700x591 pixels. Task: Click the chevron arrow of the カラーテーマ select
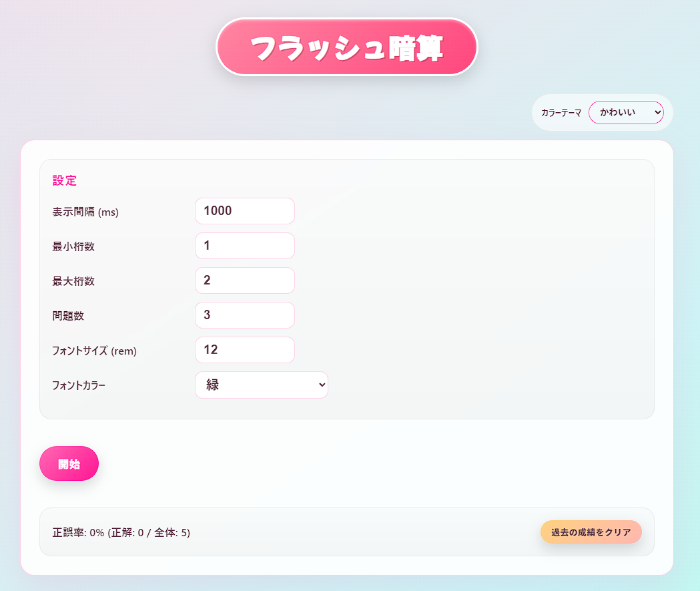[657, 113]
